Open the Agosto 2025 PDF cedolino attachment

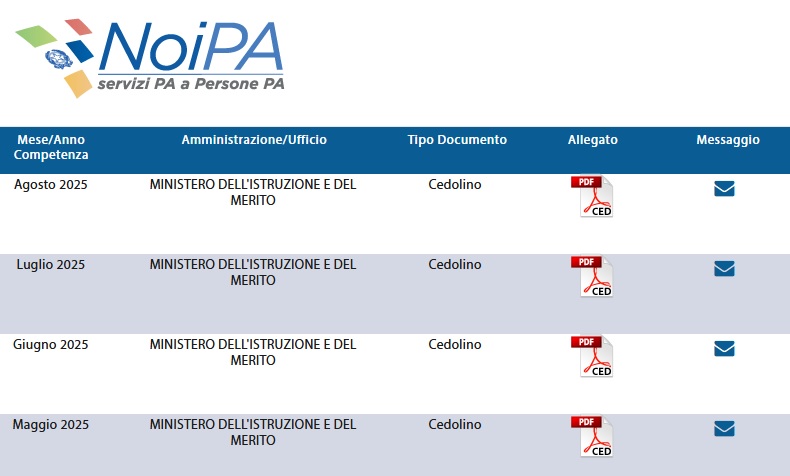(592, 196)
